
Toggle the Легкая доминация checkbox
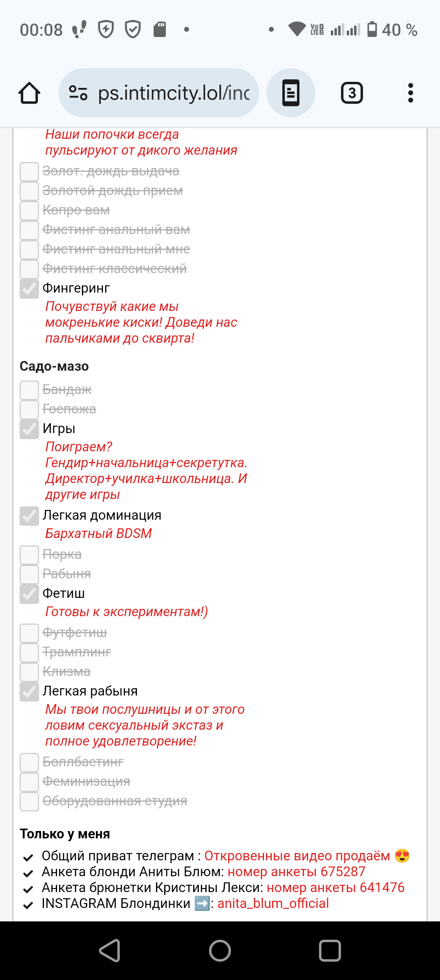point(29,516)
